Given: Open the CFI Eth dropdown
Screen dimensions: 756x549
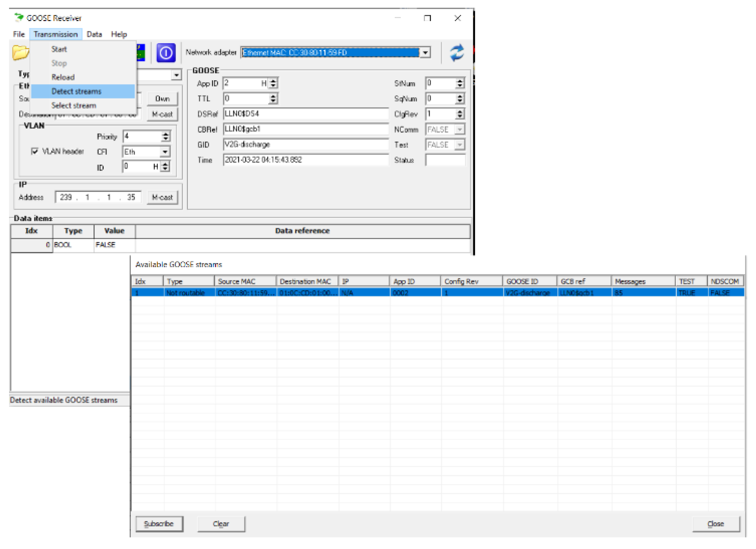Looking at the screenshot, I should pyautogui.click(x=165, y=152).
